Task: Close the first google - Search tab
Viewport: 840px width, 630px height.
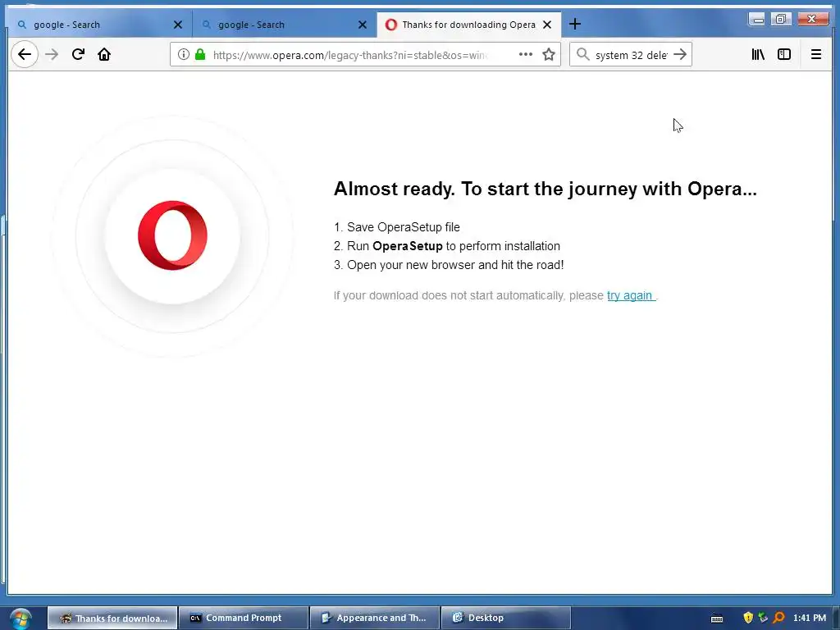Action: pyautogui.click(x=178, y=25)
